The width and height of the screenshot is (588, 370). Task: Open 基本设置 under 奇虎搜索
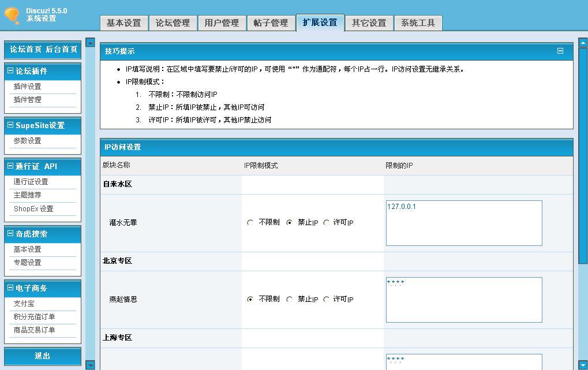point(27,249)
